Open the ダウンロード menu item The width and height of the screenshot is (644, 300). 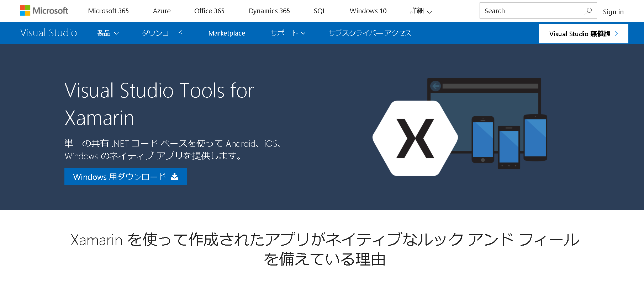coord(162,33)
